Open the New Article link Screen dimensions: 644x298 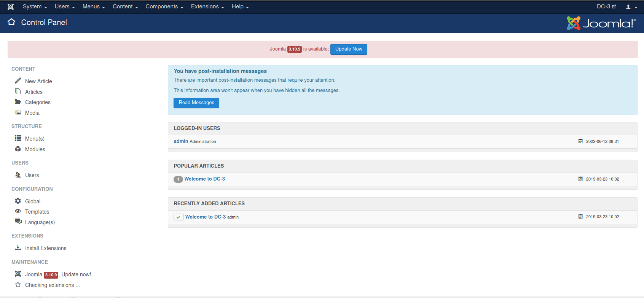tap(38, 81)
